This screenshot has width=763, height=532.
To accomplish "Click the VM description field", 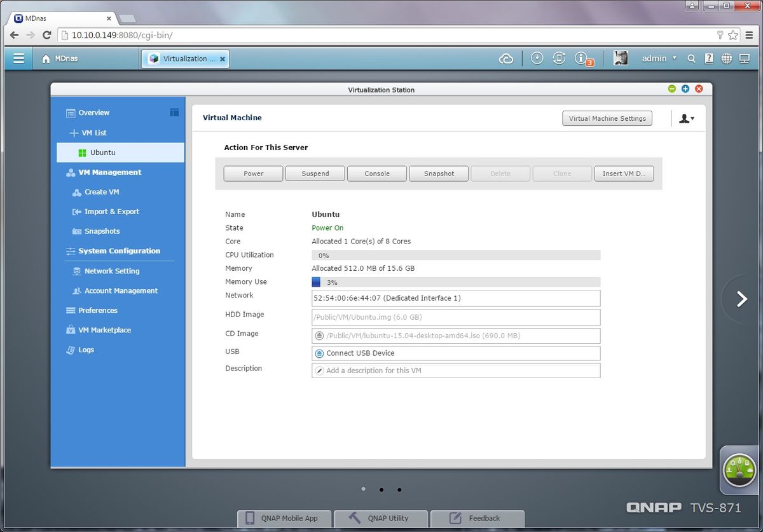I will point(456,371).
